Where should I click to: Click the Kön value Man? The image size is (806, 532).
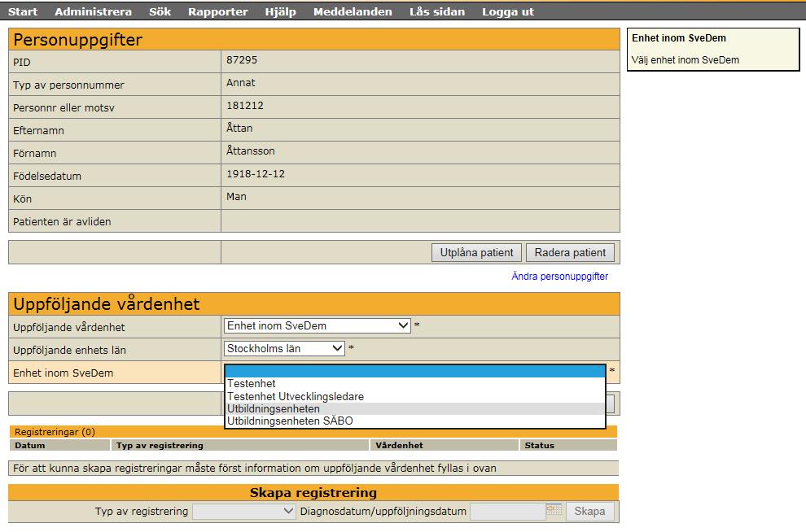tap(236, 196)
